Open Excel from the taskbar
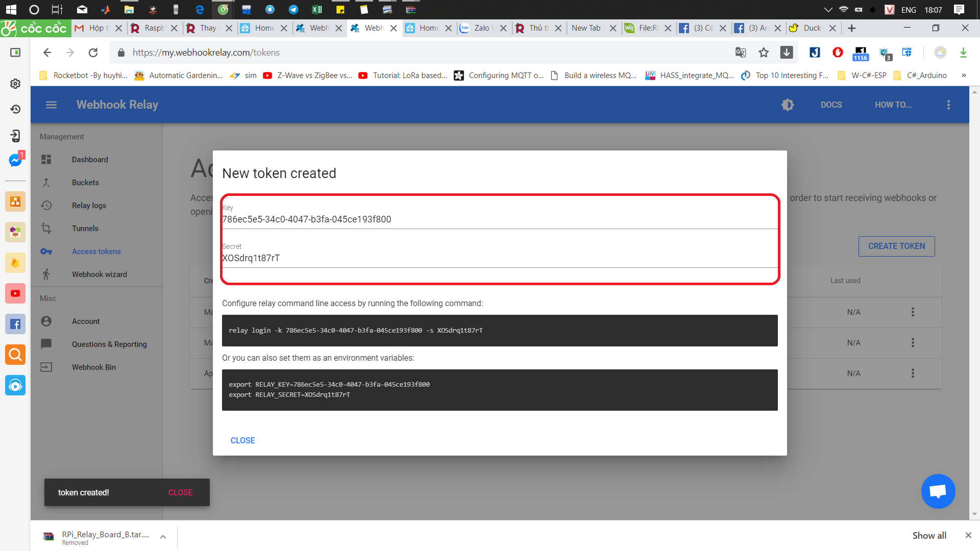 (x=316, y=9)
